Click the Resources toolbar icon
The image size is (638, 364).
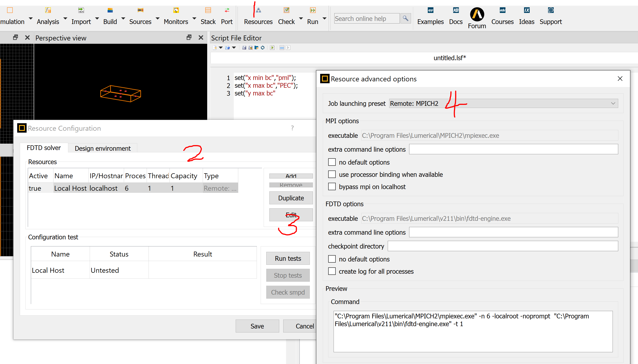click(x=258, y=11)
